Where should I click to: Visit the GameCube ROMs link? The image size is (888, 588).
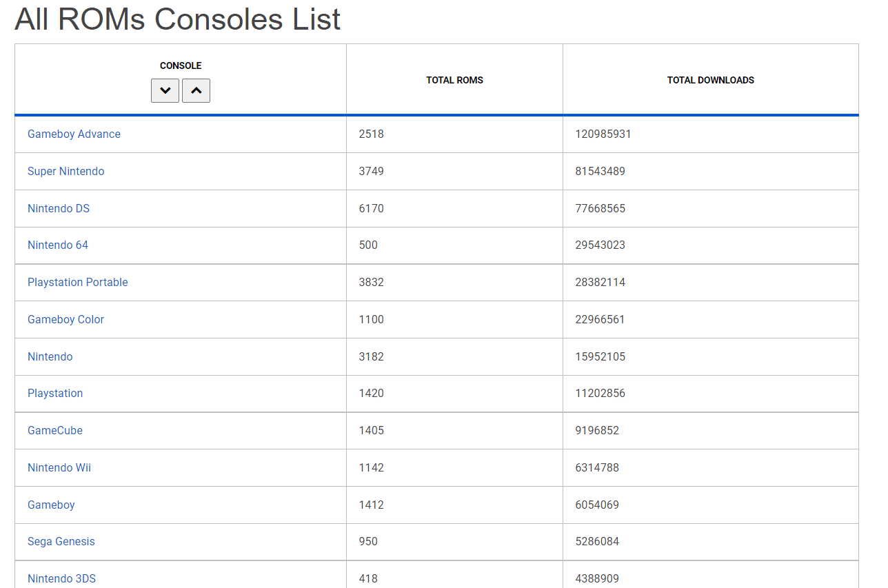[x=55, y=430]
